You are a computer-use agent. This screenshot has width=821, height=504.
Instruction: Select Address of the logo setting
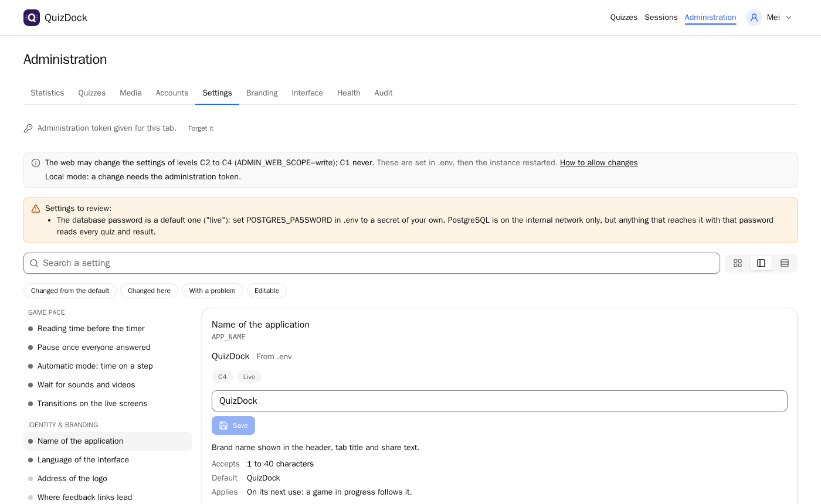pos(108,479)
